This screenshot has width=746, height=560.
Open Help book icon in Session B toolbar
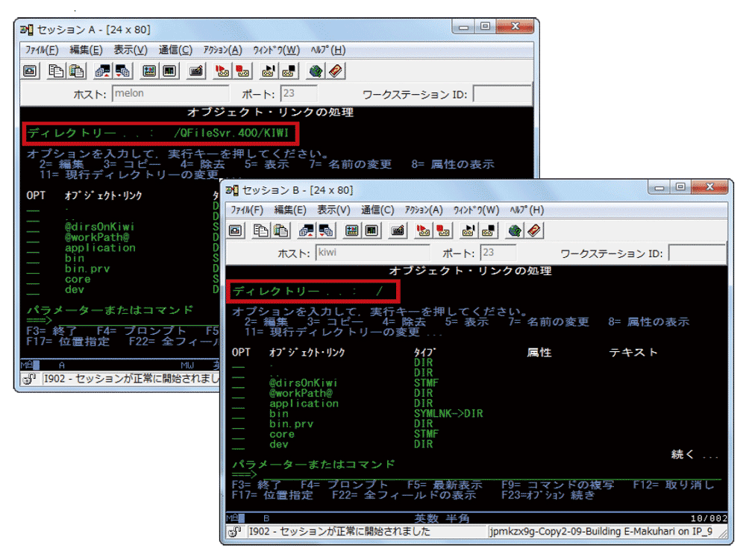[x=534, y=230]
